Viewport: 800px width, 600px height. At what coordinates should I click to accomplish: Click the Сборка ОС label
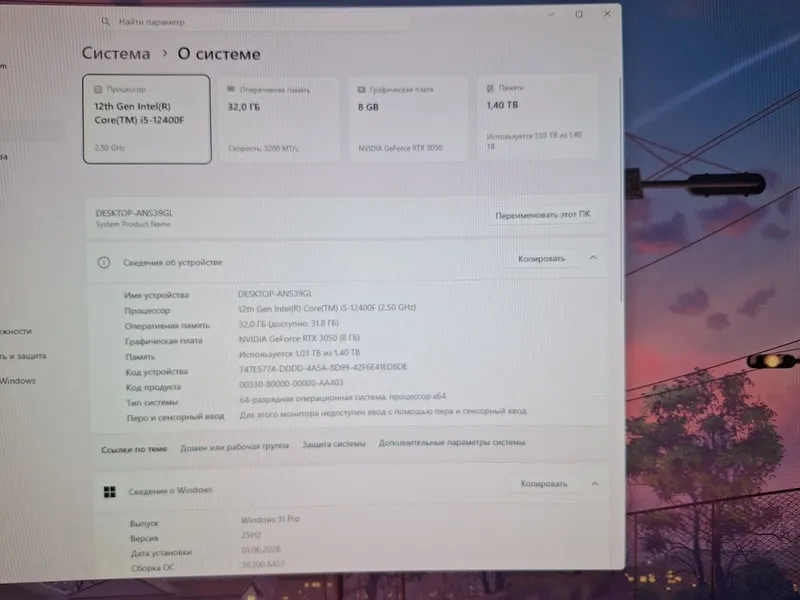153,567
